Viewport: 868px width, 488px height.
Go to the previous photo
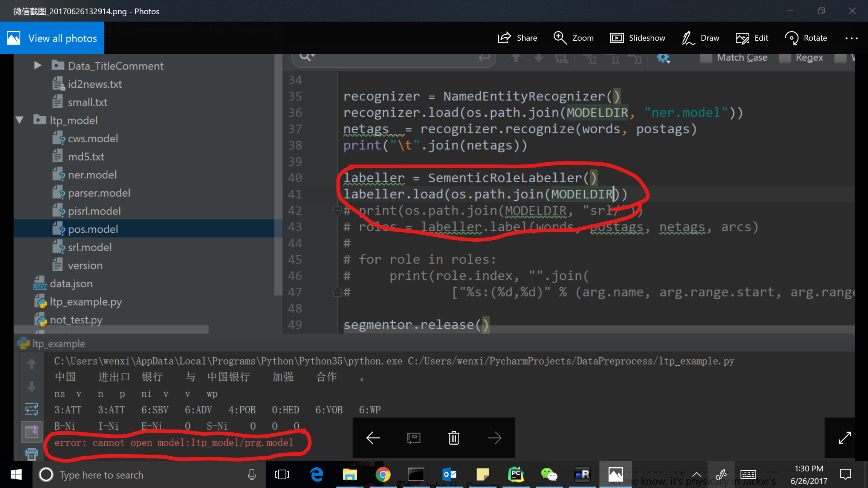click(x=373, y=438)
